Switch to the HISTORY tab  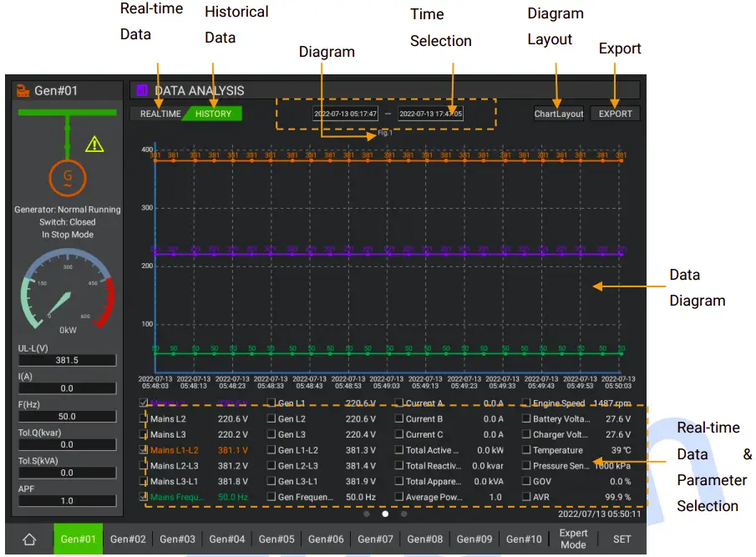[212, 114]
